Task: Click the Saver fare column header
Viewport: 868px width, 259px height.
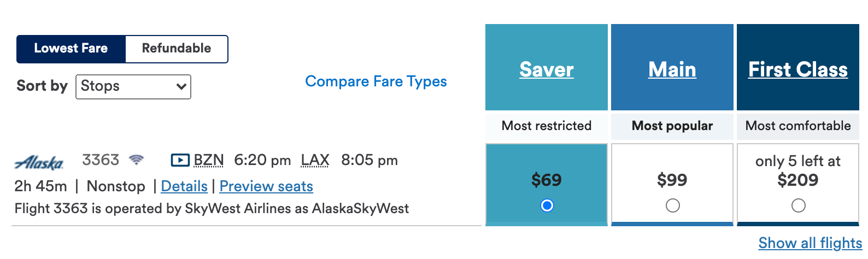Action: [547, 69]
